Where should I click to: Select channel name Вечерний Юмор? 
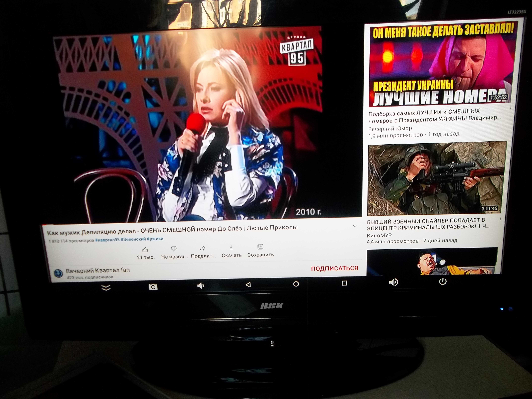click(390, 129)
